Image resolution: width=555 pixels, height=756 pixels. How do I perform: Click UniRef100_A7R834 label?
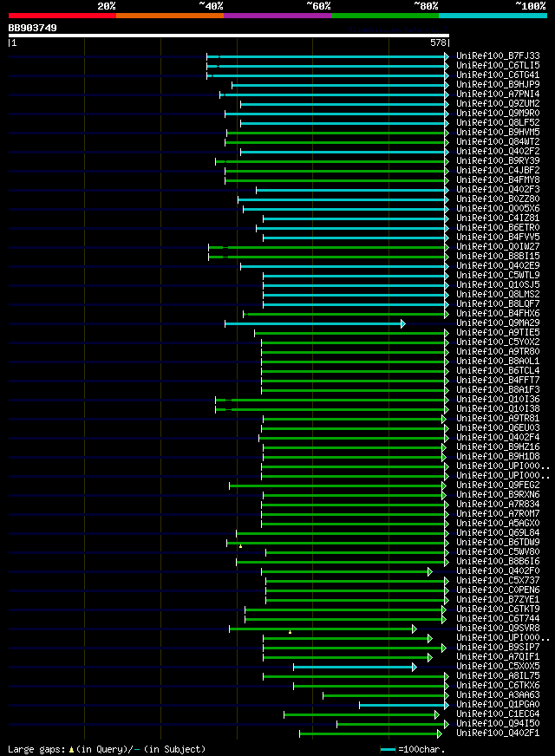pyautogui.click(x=498, y=505)
